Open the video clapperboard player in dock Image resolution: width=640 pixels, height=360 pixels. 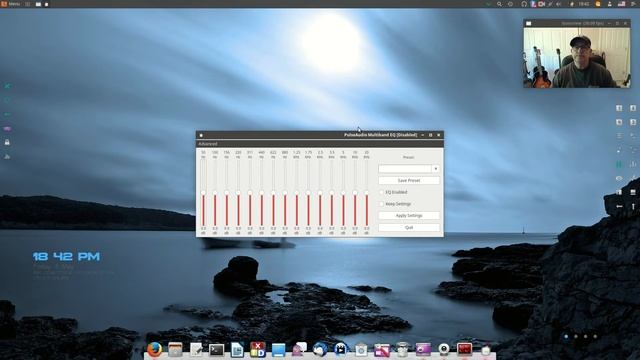click(340, 350)
